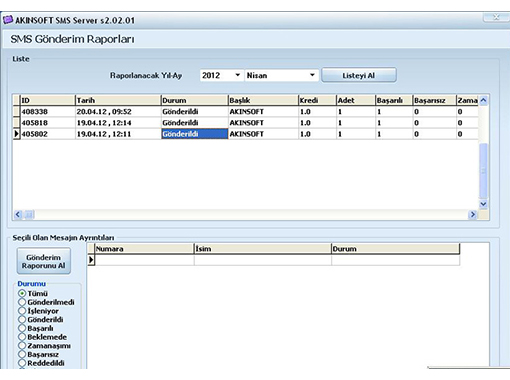Click the highlighted Gönderildi cell of row 405802

[194, 134]
